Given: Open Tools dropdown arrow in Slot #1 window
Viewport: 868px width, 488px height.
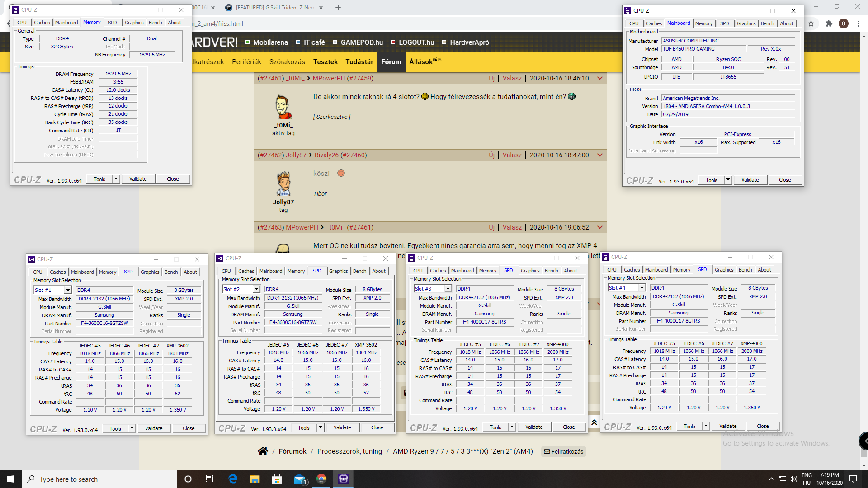Looking at the screenshot, I should pos(132,428).
